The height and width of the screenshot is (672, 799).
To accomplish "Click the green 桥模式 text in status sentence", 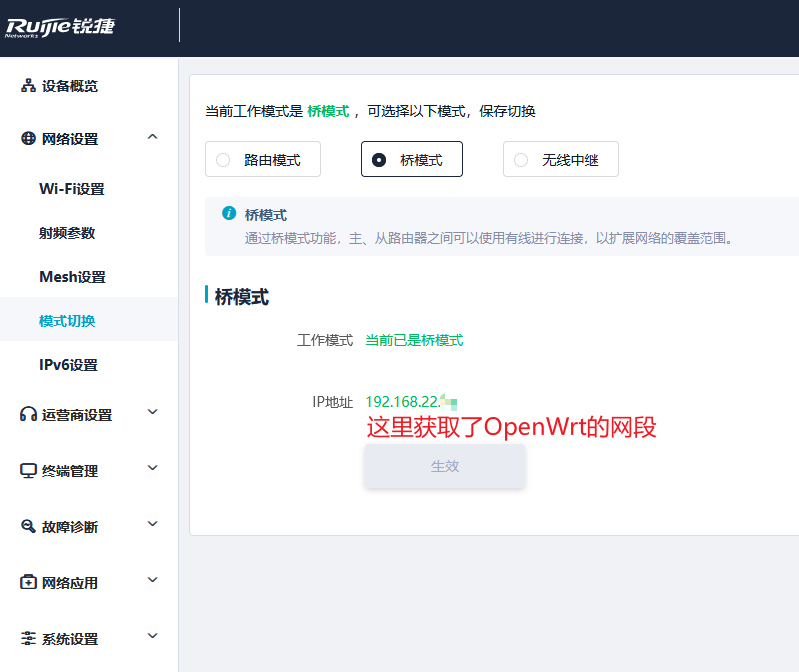I will pos(328,111).
